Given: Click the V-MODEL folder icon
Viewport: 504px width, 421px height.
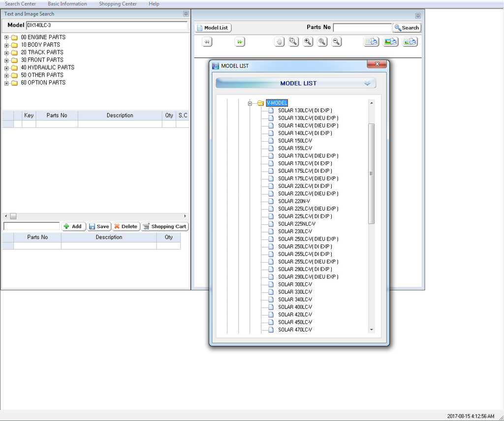Looking at the screenshot, I should [x=261, y=103].
